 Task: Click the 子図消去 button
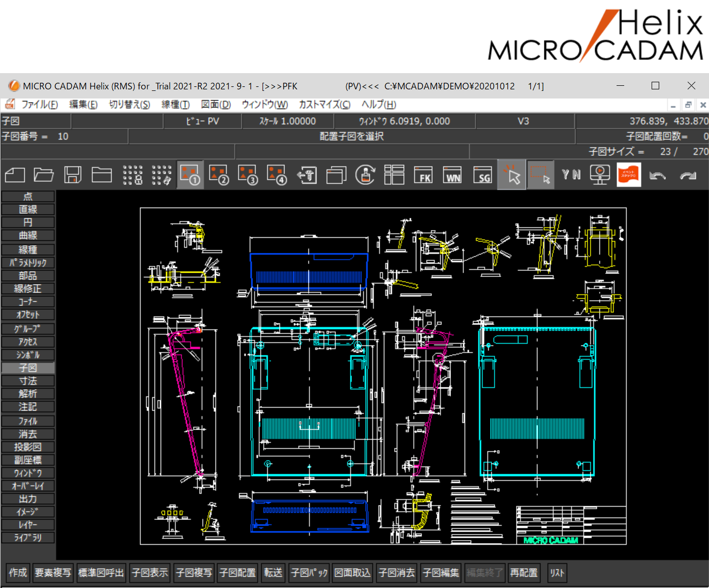[397, 573]
